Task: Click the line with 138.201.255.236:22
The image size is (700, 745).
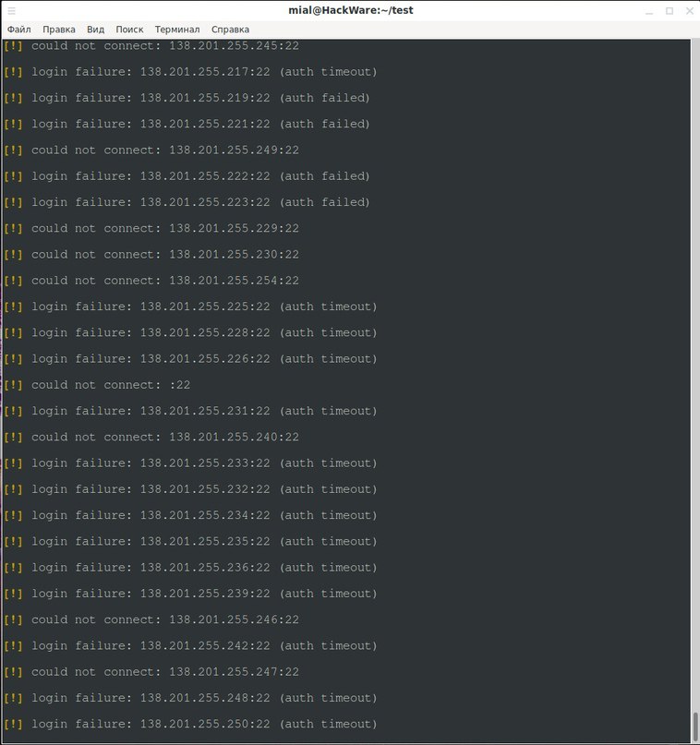Action: pyautogui.click(x=190, y=569)
